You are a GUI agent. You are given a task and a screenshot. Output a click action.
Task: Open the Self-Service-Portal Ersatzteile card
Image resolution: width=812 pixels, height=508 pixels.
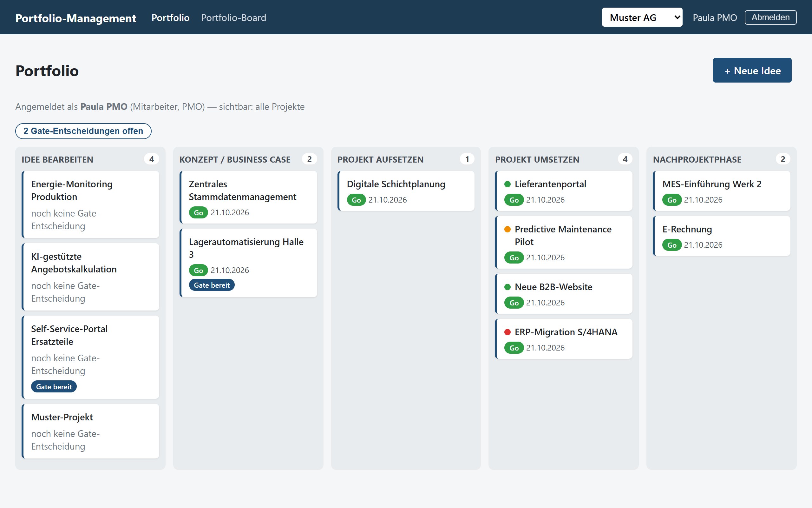pyautogui.click(x=91, y=357)
